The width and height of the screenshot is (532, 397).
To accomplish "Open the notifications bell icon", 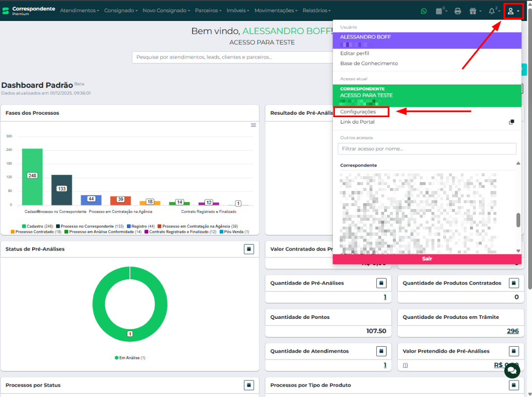I will point(493,11).
